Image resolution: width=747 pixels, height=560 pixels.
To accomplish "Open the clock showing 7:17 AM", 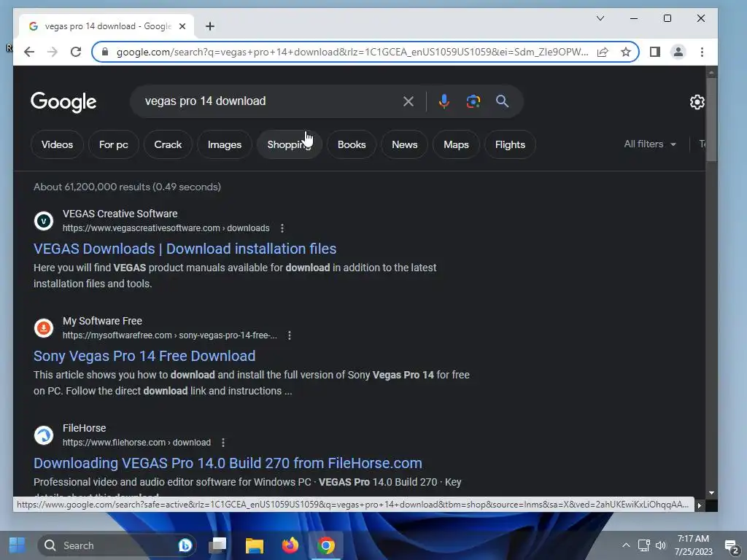I will (x=694, y=545).
